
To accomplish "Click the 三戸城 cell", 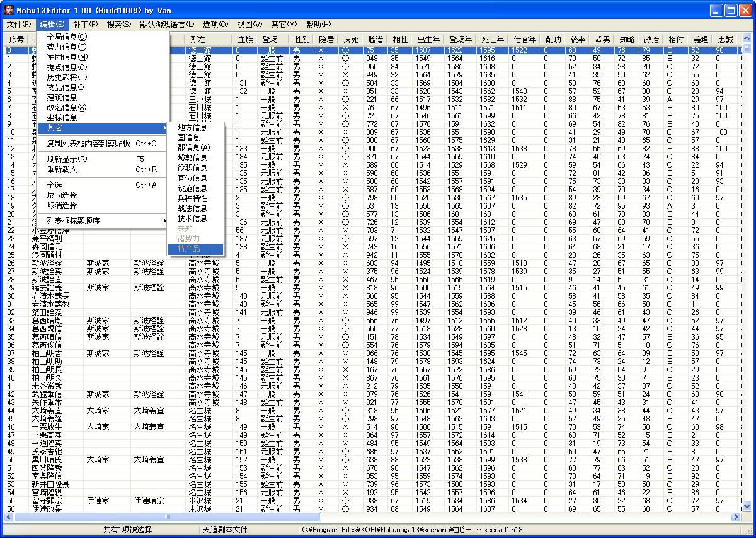I will pyautogui.click(x=210, y=99).
